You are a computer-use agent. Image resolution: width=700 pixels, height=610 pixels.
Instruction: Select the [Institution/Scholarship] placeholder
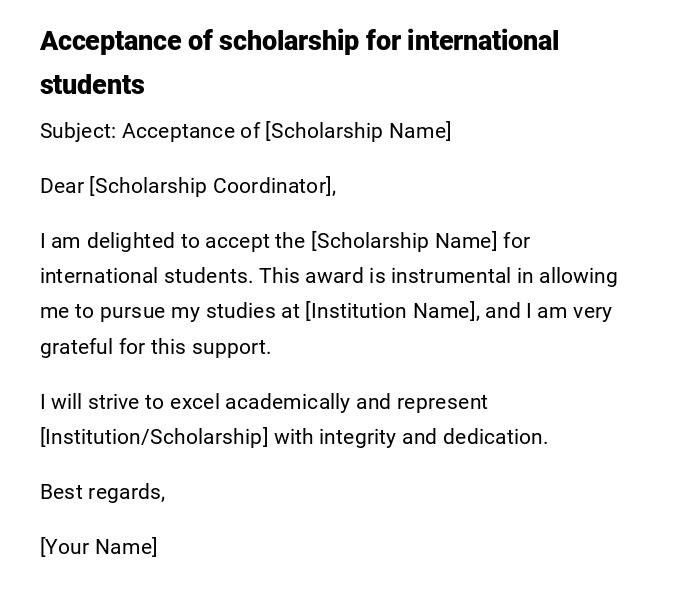154,437
